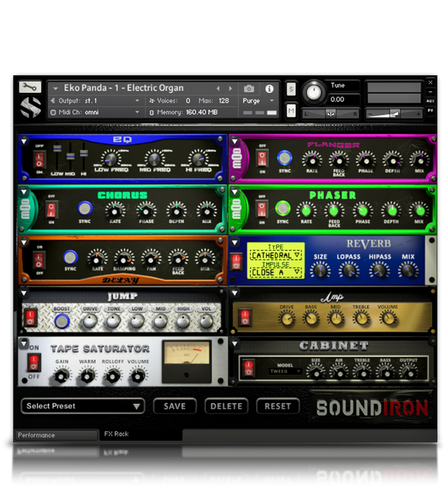Solo the instrument with S button
The width and height of the screenshot is (448, 493).
point(291,89)
